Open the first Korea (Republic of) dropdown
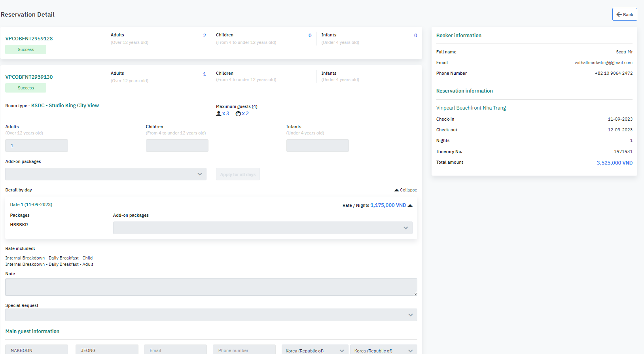Image resolution: width=644 pixels, height=354 pixels. pos(315,350)
